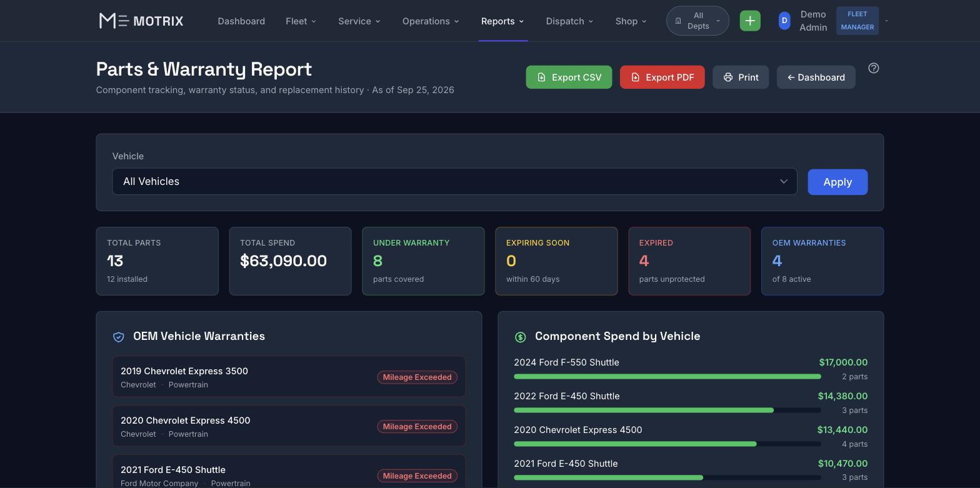This screenshot has height=488, width=980.
Task: Click the 2020 Chevrolet Express 4500 spend label
Action: point(578,430)
